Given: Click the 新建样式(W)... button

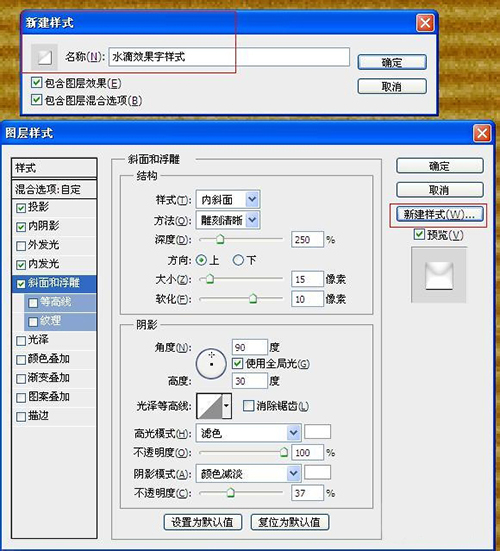Looking at the screenshot, I should coord(440,214).
